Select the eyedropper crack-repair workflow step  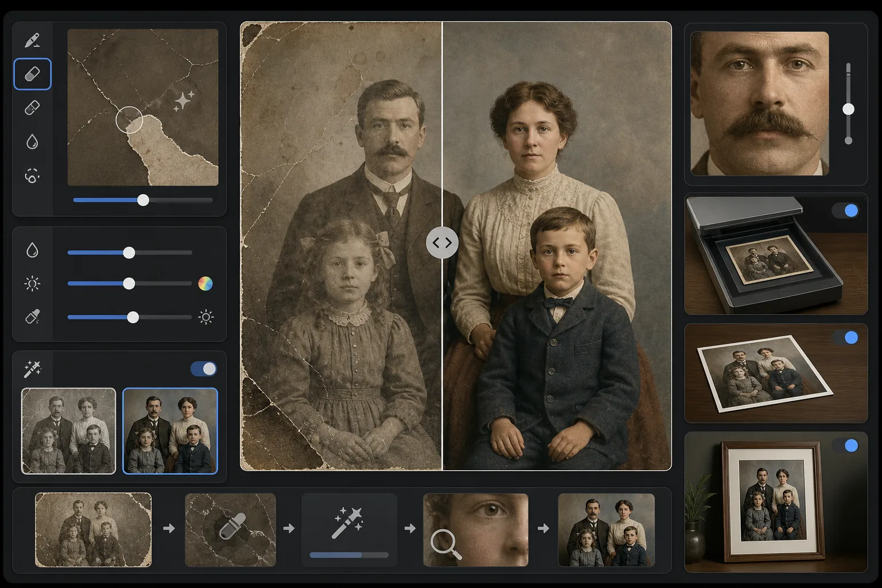pyautogui.click(x=230, y=530)
